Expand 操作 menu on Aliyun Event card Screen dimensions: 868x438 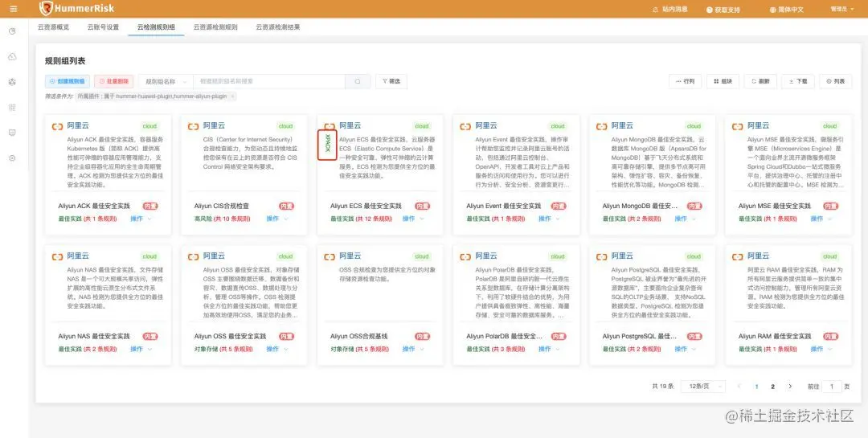pyautogui.click(x=550, y=219)
